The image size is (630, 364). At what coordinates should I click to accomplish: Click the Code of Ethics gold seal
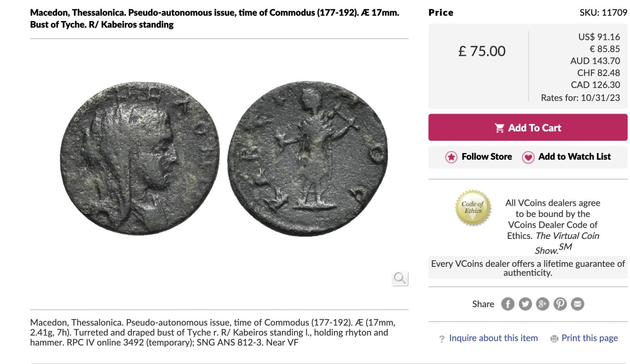[473, 208]
